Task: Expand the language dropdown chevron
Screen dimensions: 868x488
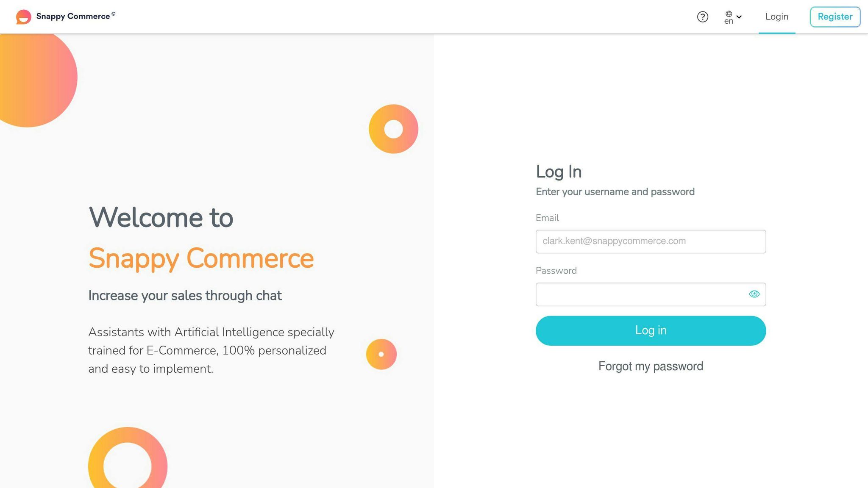Action: coord(739,17)
